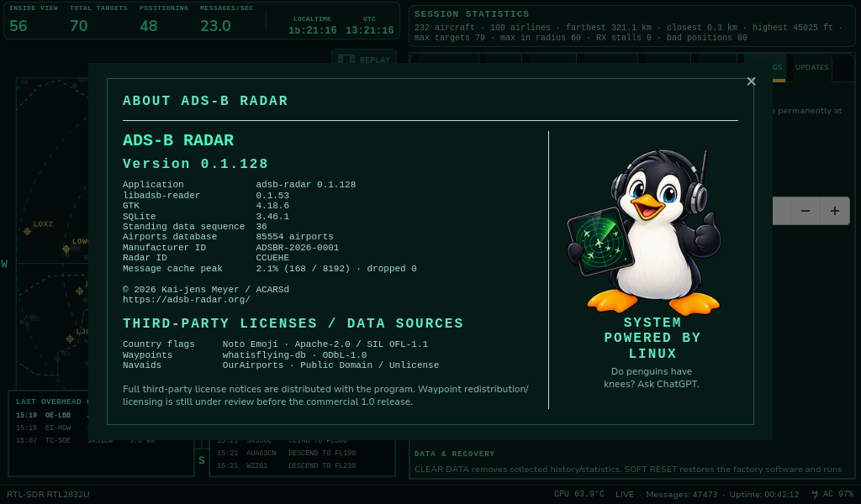Increase the value with the plus stepper
The width and height of the screenshot is (861, 504).
click(835, 211)
